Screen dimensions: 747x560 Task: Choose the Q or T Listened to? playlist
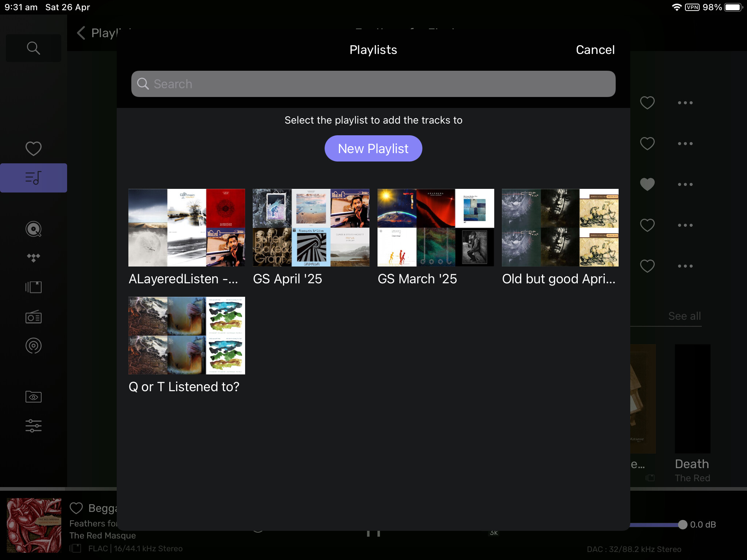point(187,345)
